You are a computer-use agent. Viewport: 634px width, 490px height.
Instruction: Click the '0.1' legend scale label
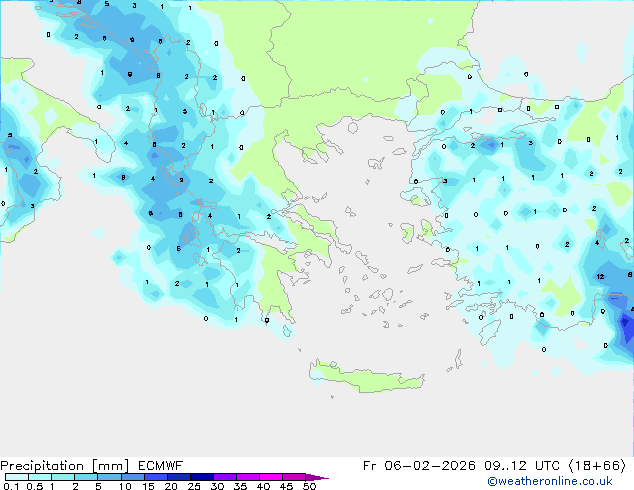11,486
